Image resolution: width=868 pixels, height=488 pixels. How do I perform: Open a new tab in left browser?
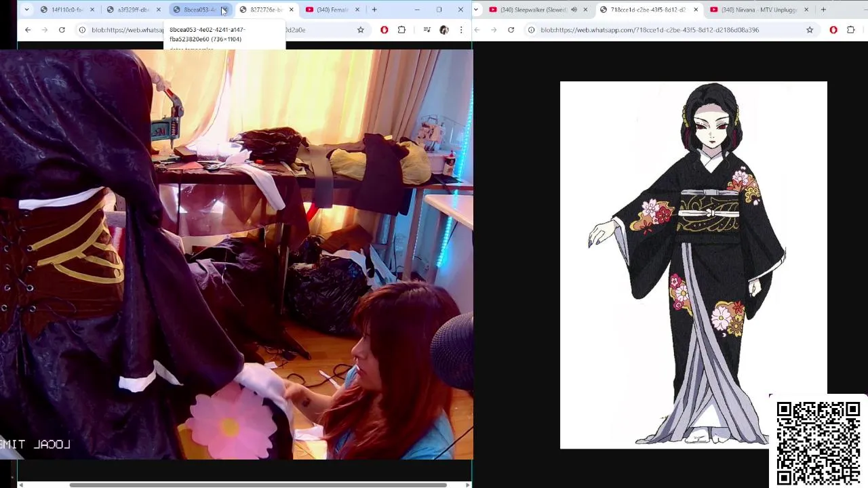374,9
